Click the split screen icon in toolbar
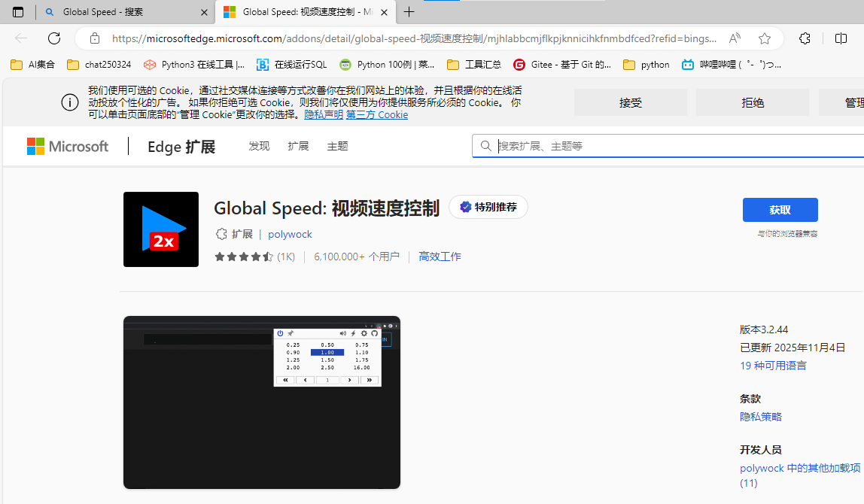The height and width of the screenshot is (504, 864). click(841, 38)
